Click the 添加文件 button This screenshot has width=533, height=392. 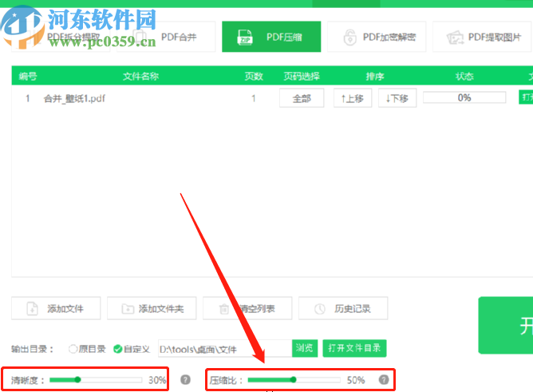(56, 308)
